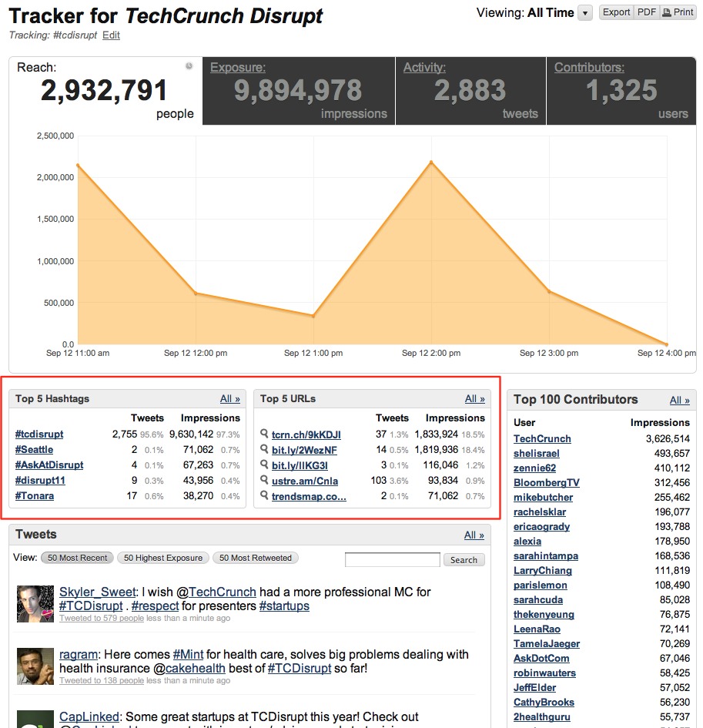Screen dimensions: 703x728
Task: Open contributor LarryChiang's profile link
Action: click(x=542, y=570)
